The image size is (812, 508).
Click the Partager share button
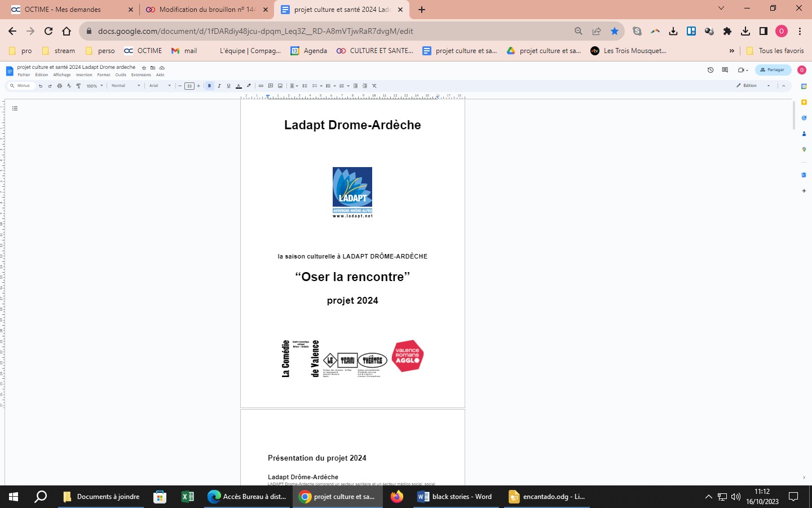773,70
